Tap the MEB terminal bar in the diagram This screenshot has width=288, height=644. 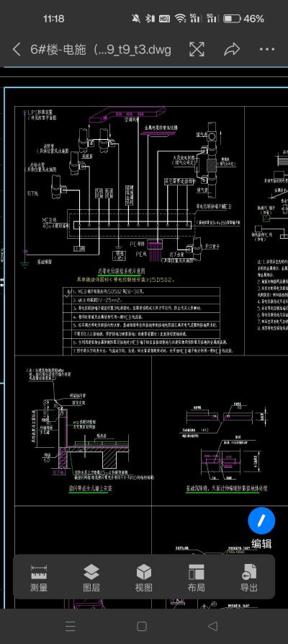pyautogui.click(x=132, y=225)
